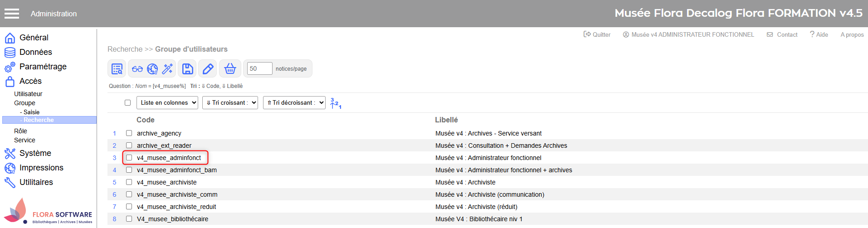Check the box for v4_musee_adminfonct
The height and width of the screenshot is (228, 868).
tap(129, 158)
